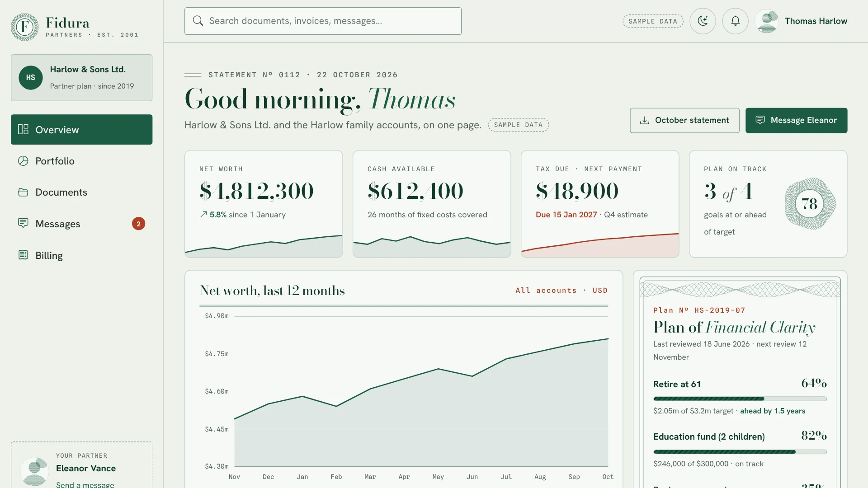
Task: Click the Billing receipt icon
Action: [x=23, y=255]
